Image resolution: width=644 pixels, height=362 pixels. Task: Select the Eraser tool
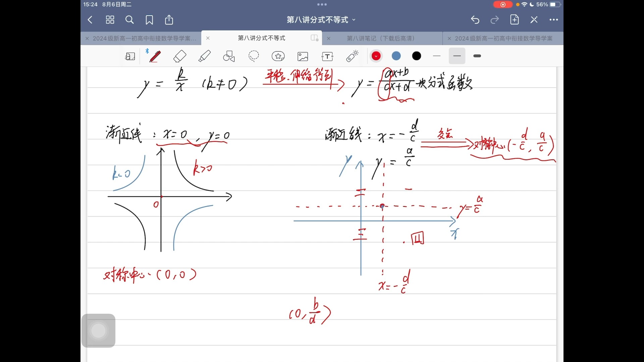coord(180,56)
